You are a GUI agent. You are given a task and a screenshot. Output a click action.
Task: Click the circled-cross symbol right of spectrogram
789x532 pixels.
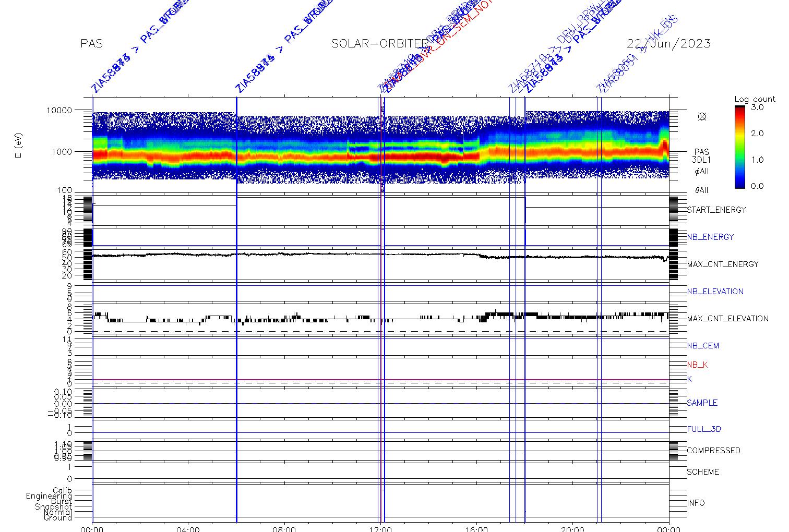tap(702, 116)
